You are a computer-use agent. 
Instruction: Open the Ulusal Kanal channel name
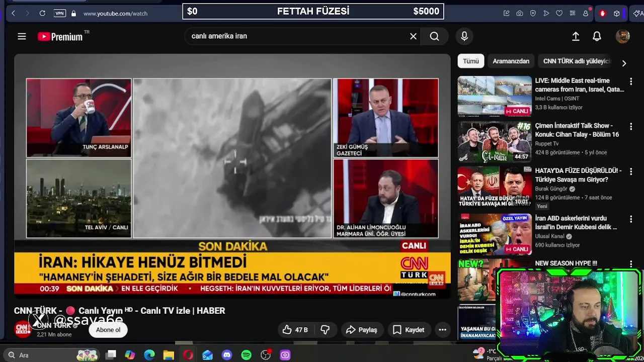(x=550, y=236)
